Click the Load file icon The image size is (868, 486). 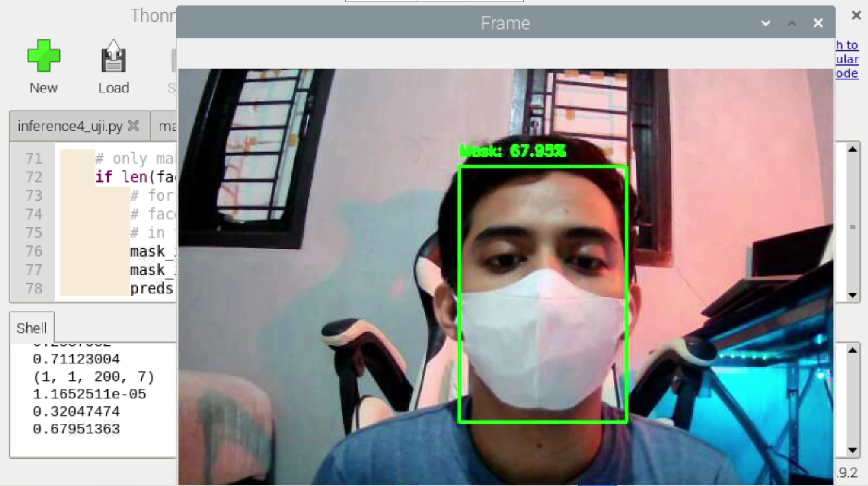pos(114,56)
